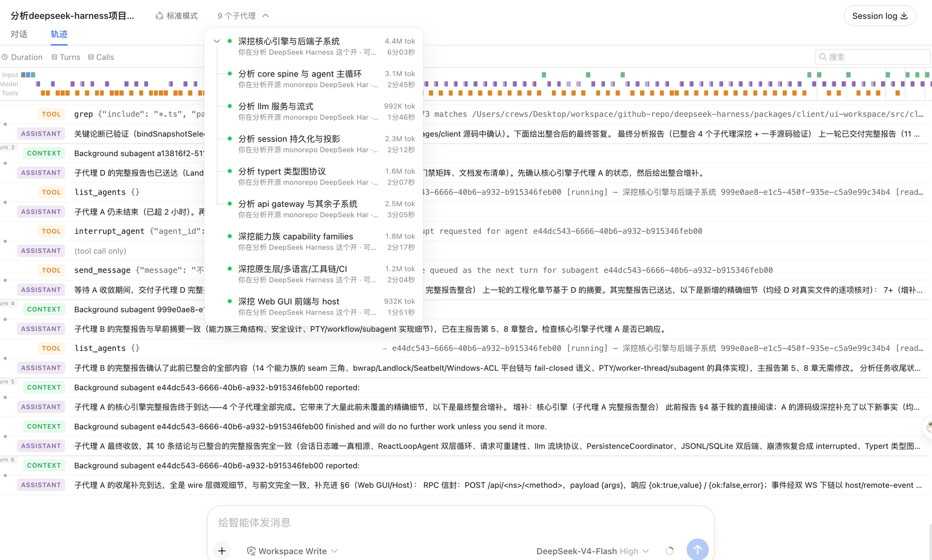Toggle the Turns view

66,57
